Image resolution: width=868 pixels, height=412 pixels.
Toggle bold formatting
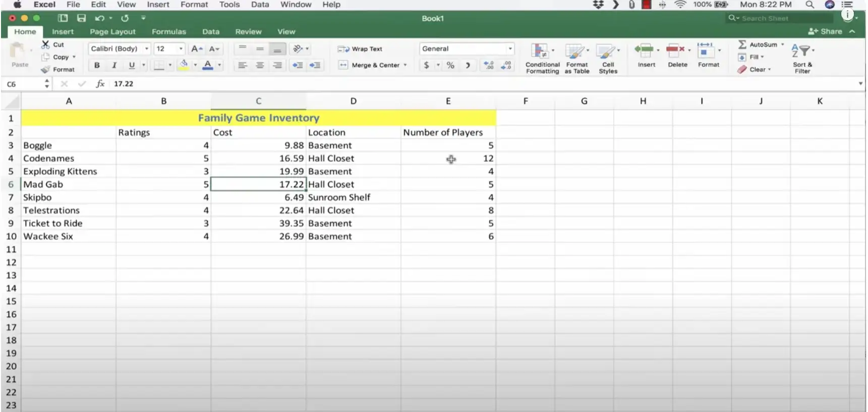[97, 65]
